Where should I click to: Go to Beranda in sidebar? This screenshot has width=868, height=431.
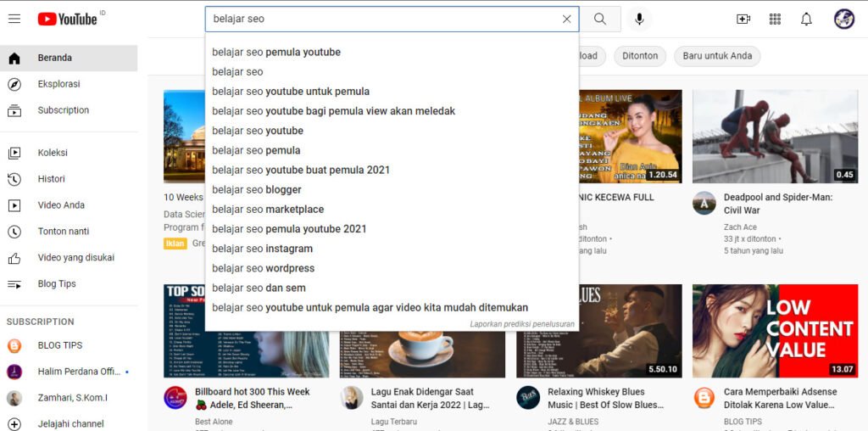pos(69,58)
